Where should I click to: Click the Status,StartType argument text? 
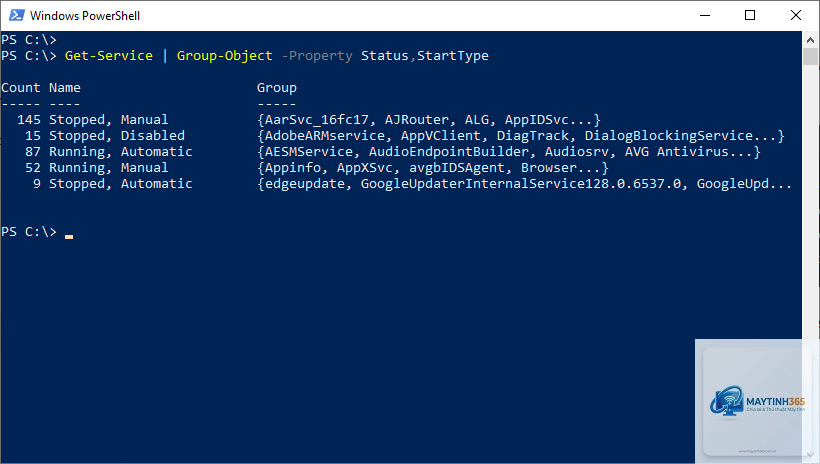pos(425,55)
